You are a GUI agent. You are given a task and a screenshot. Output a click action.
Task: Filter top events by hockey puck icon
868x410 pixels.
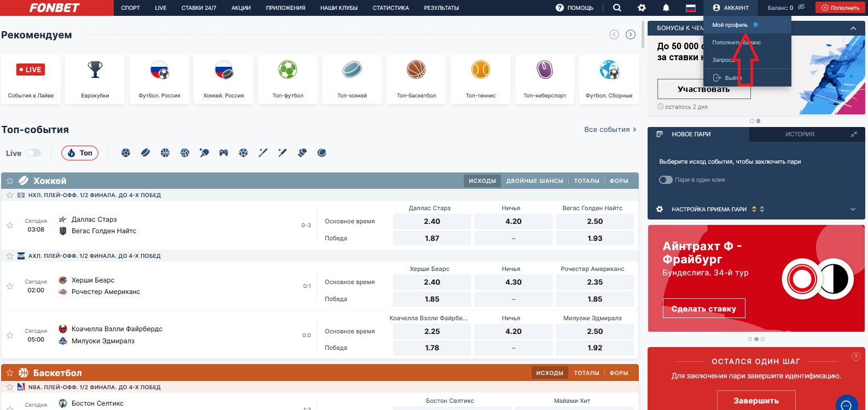coord(145,153)
